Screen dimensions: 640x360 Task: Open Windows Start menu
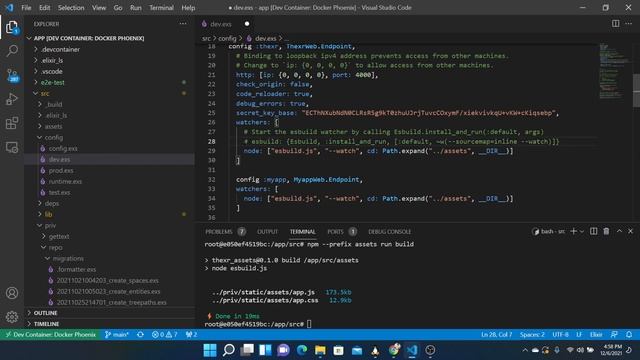[x=210, y=350]
